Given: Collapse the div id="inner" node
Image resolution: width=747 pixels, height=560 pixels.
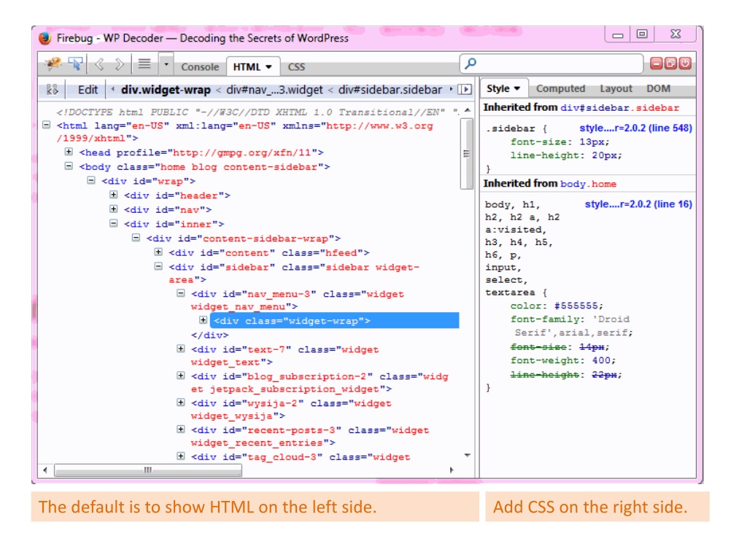Looking at the screenshot, I should point(113,223).
